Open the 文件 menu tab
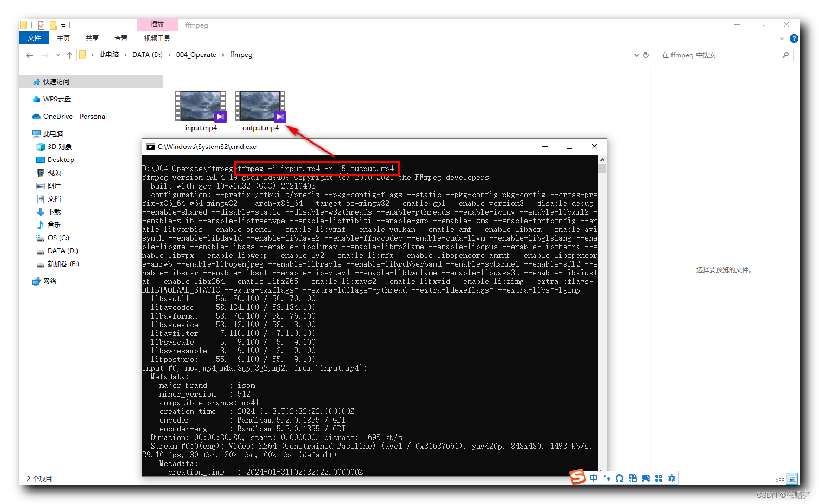Image resolution: width=819 pixels, height=504 pixels. tap(34, 38)
